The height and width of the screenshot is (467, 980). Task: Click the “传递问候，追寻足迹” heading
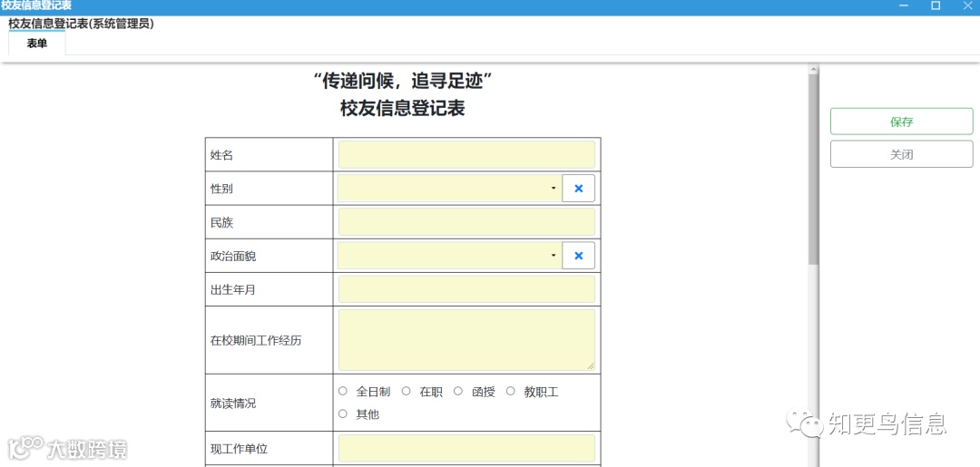[403, 80]
